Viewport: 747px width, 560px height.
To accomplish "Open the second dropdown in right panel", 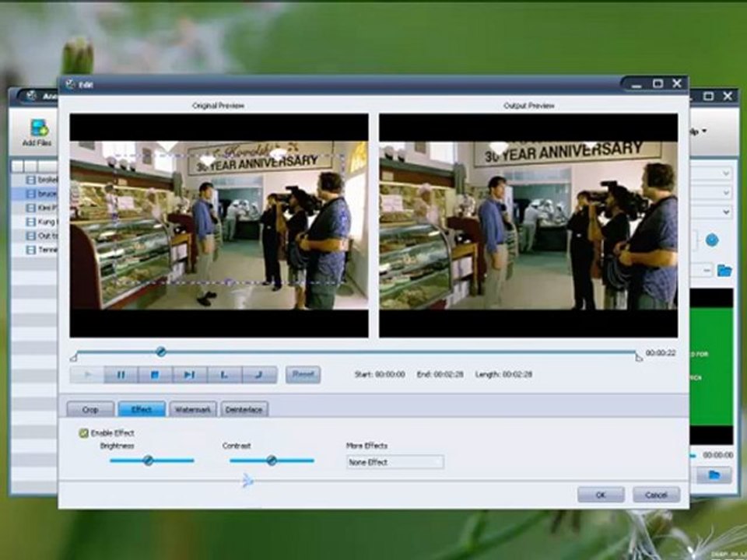I will point(710,193).
